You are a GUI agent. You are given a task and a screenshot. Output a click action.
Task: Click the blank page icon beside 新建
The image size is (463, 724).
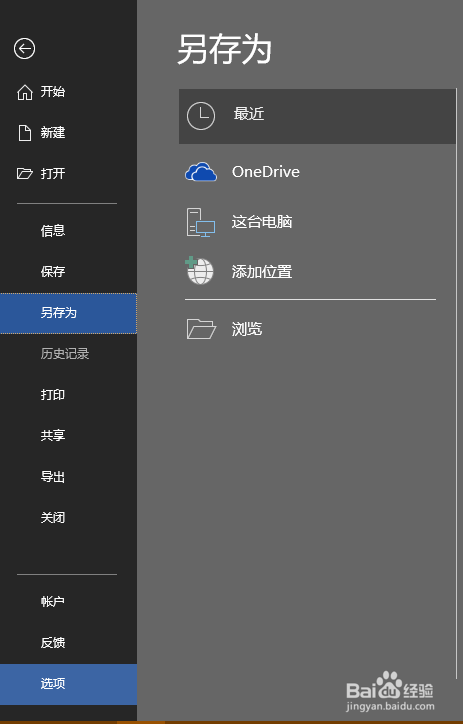click(24, 133)
